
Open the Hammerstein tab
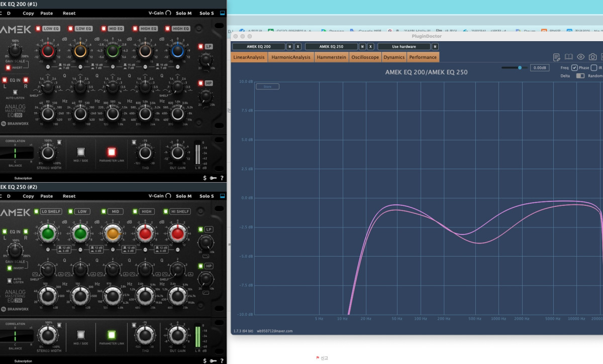tap(331, 57)
